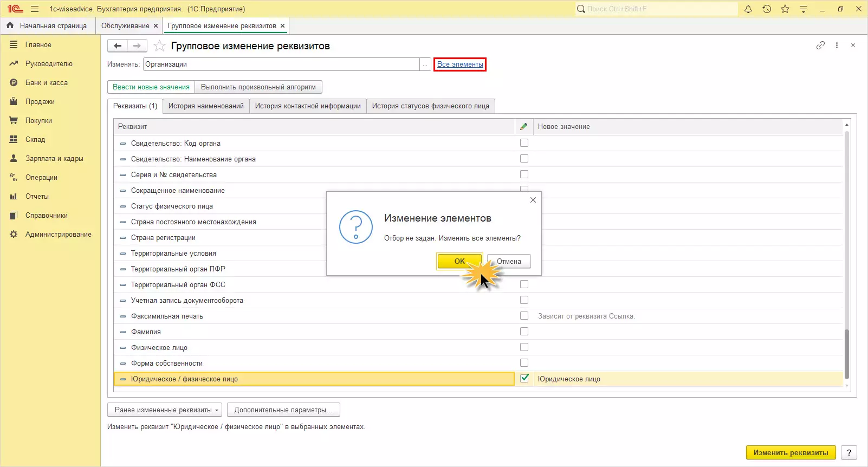Click the Изменять input field with Организации
Screen dimensions: 868x467
[x=282, y=64]
